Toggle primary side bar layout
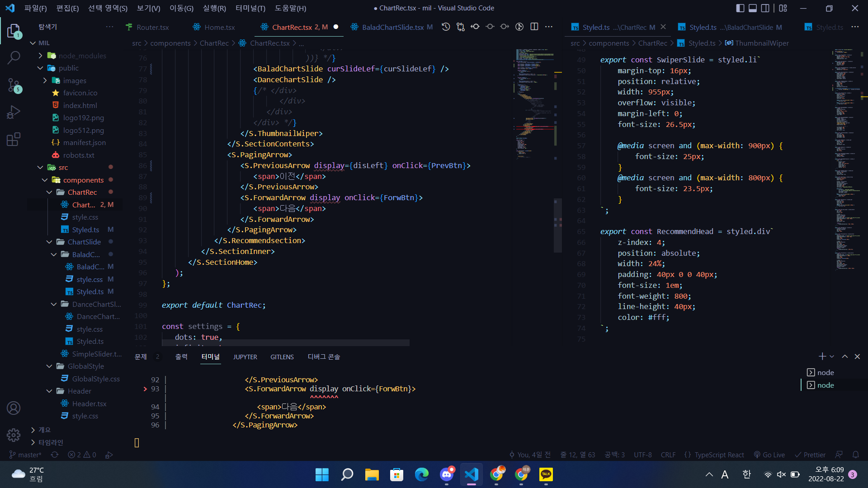868x488 pixels. point(740,8)
